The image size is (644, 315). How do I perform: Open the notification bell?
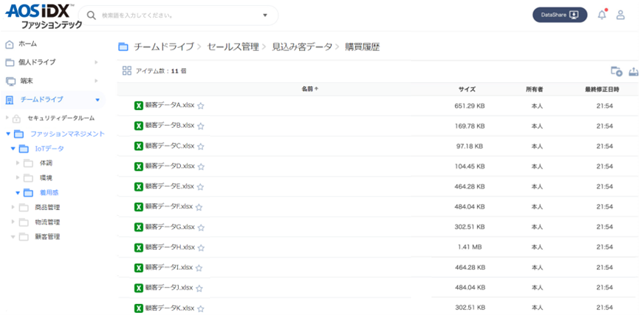pyautogui.click(x=602, y=15)
